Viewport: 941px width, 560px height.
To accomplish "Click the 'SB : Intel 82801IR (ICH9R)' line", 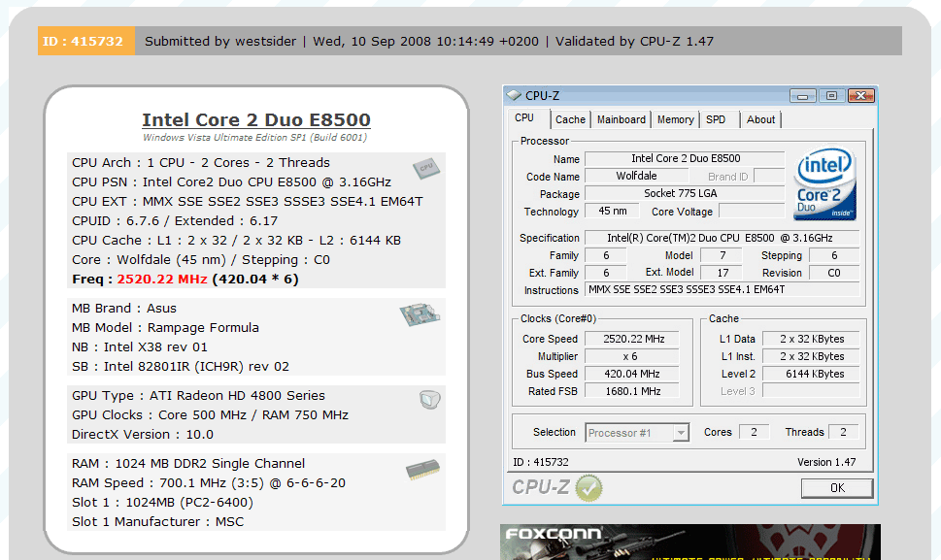I will click(181, 366).
